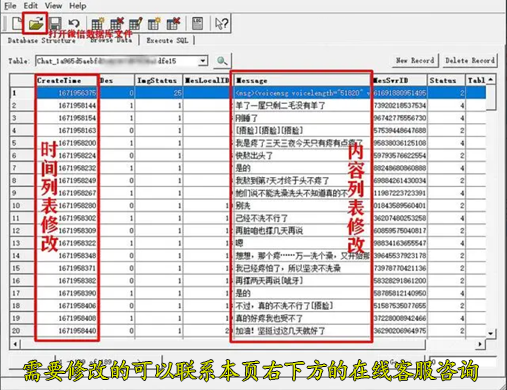Click the Create Index toolbar icon
This screenshot has width=507, height=390.
pyautogui.click(x=154, y=23)
